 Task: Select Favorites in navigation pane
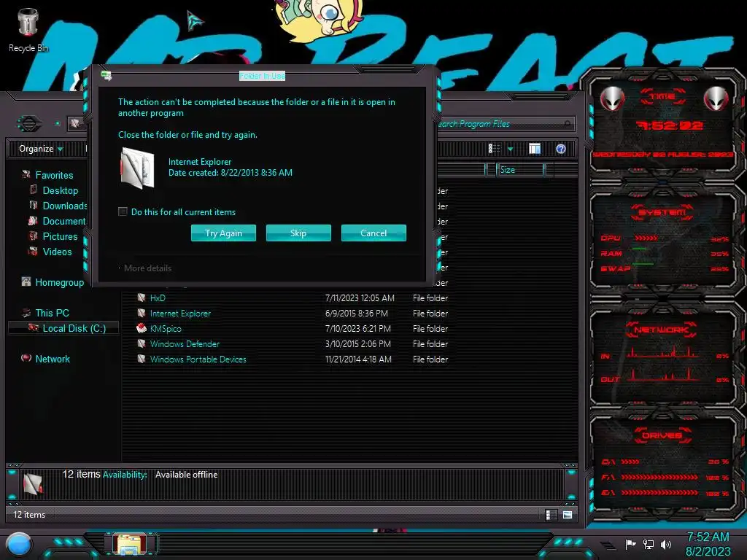click(x=54, y=175)
